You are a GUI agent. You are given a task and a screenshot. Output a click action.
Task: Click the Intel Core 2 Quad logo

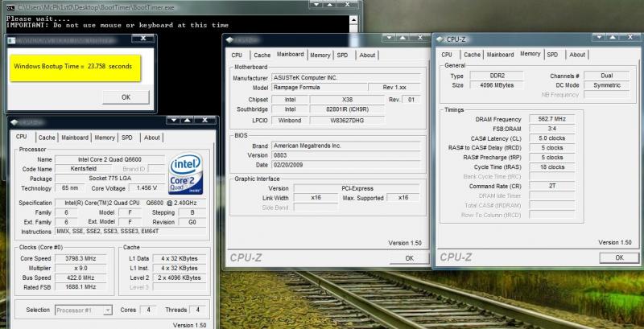[x=185, y=174]
